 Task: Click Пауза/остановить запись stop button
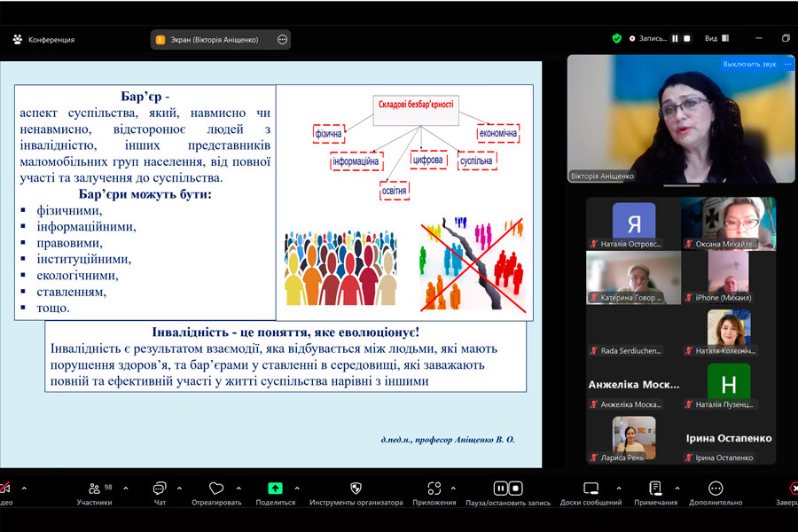(x=515, y=489)
